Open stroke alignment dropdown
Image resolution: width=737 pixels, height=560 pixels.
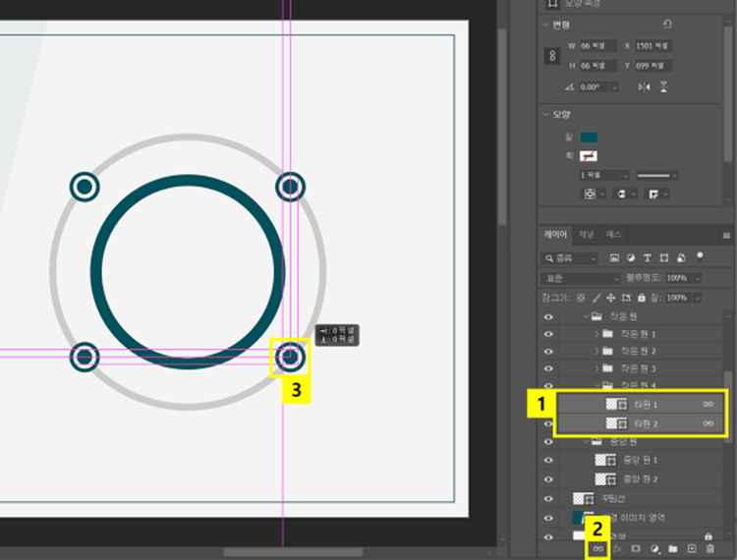pos(594,194)
